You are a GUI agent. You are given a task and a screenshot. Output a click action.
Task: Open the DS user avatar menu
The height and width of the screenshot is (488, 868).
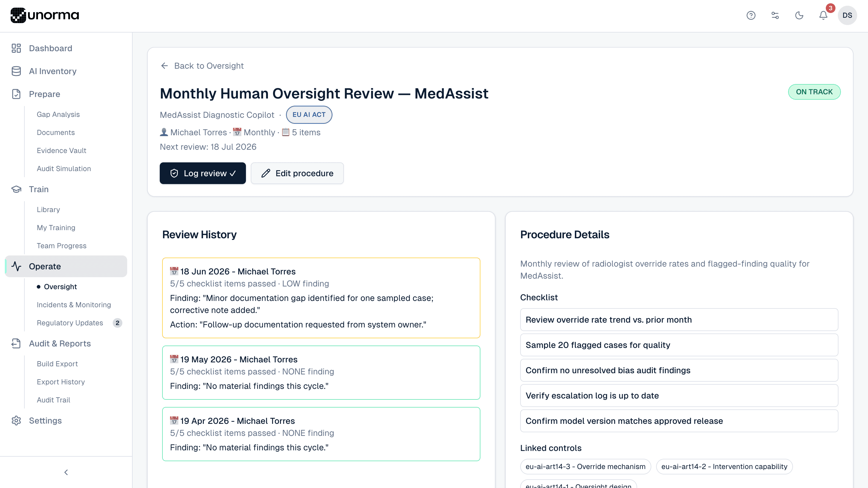tap(847, 15)
